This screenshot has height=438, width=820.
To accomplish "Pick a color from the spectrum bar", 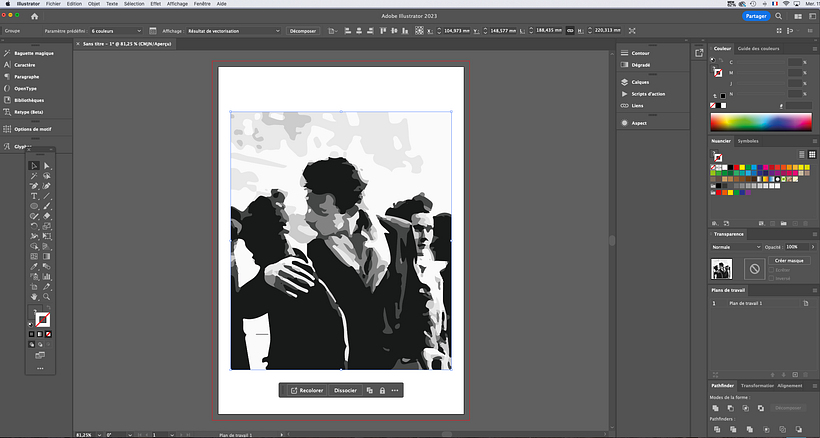I will click(x=760, y=122).
